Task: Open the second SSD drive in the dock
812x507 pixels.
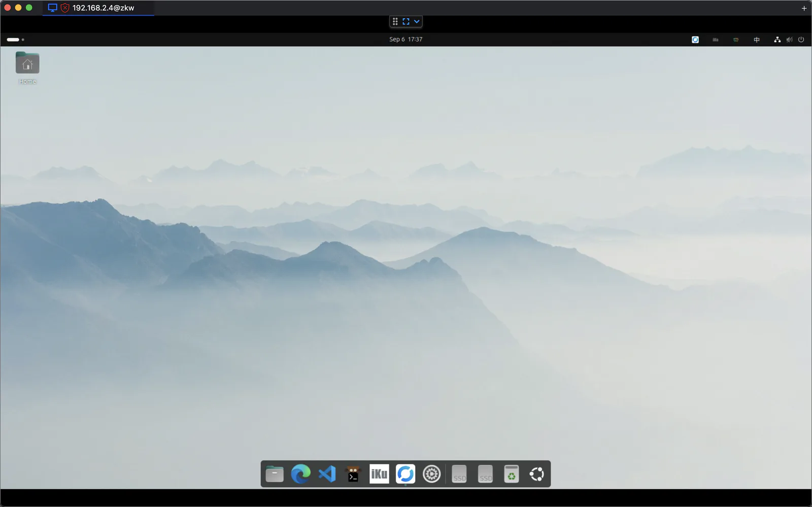Action: pos(486,474)
